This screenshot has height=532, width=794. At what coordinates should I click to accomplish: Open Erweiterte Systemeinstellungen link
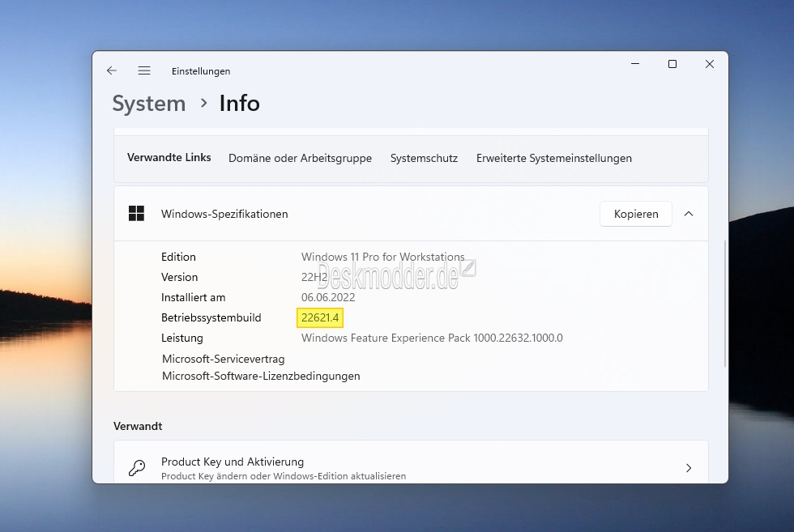click(554, 158)
